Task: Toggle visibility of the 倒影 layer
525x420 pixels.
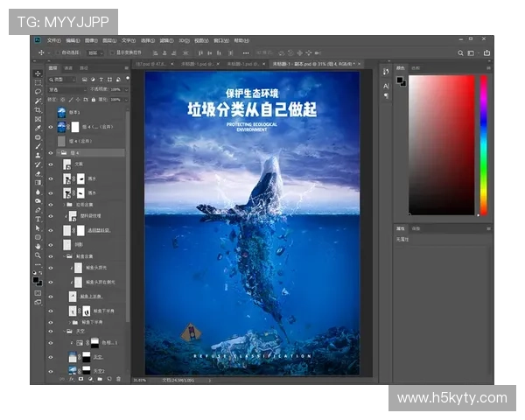Action: [x=51, y=245]
